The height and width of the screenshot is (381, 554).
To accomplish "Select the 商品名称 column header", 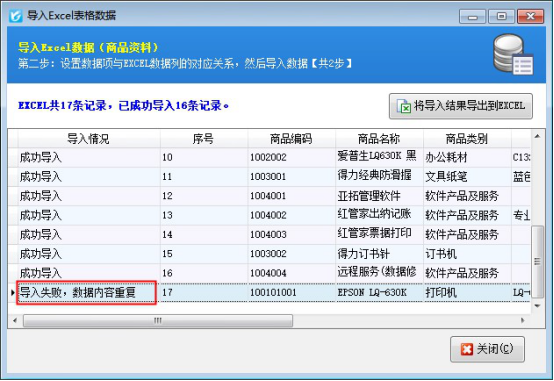I will click(379, 139).
